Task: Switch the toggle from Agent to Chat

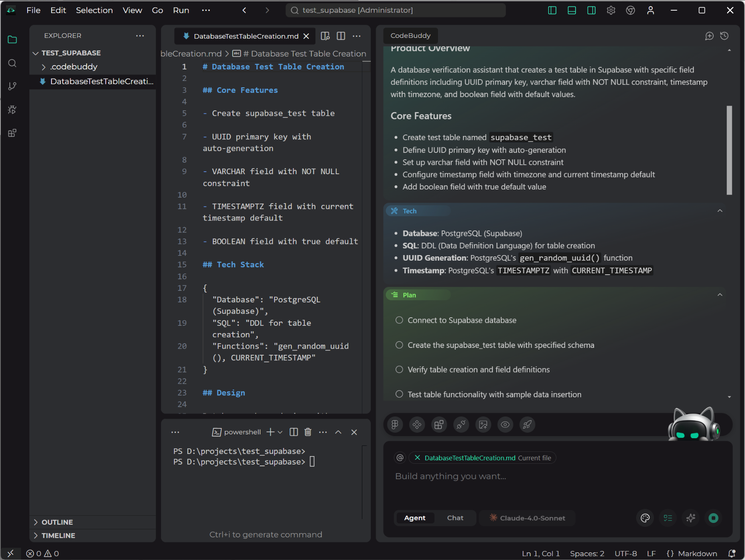Action: click(455, 518)
